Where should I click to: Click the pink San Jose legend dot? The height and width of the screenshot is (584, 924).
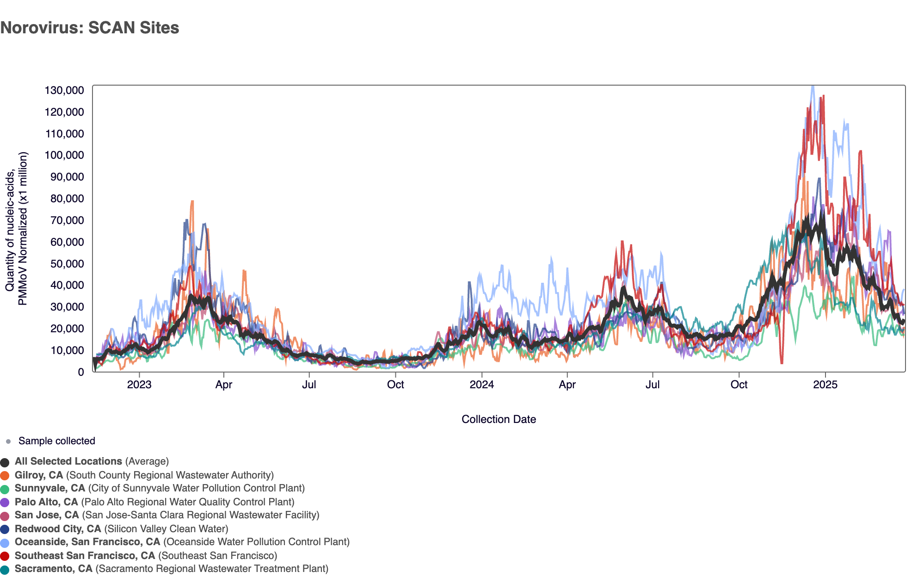(x=5, y=516)
